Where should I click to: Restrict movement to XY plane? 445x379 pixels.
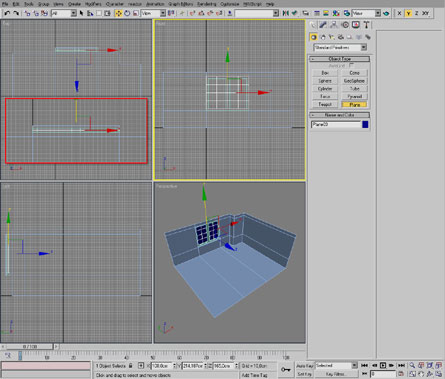point(426,13)
